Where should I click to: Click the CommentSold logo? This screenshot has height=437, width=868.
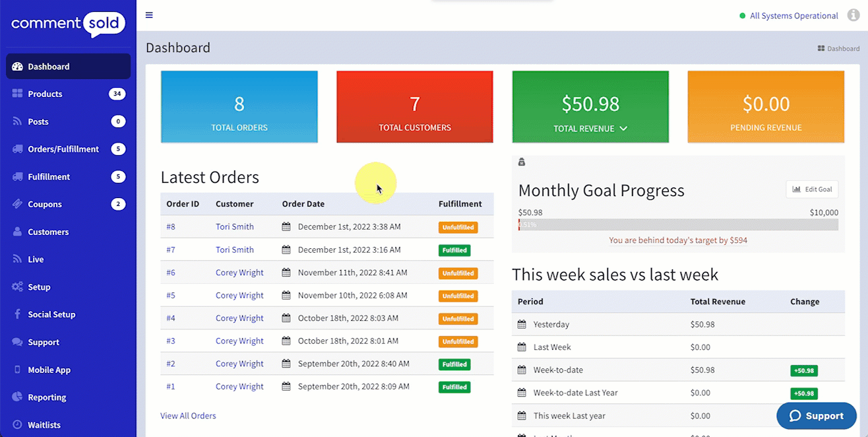pyautogui.click(x=68, y=24)
